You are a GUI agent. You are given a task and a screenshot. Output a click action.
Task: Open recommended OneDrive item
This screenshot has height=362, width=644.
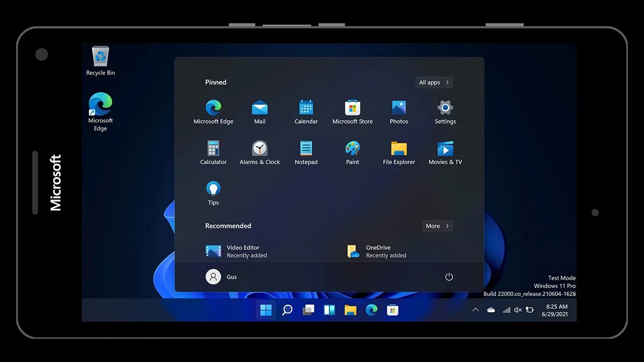coord(377,252)
